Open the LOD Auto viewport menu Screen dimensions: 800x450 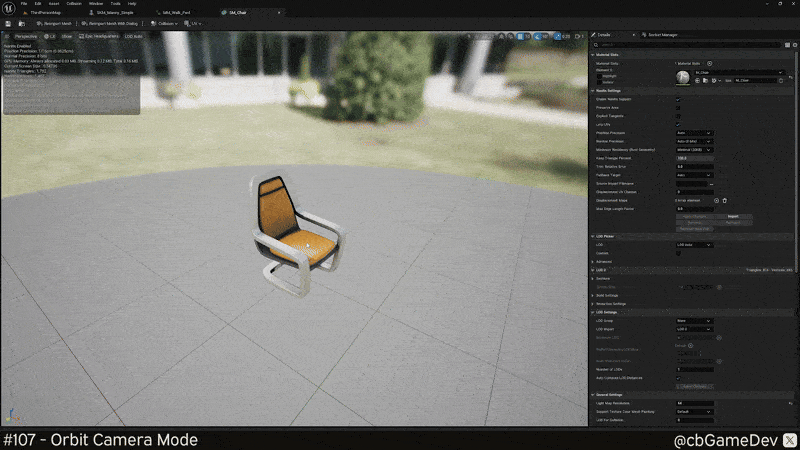pyautogui.click(x=133, y=36)
